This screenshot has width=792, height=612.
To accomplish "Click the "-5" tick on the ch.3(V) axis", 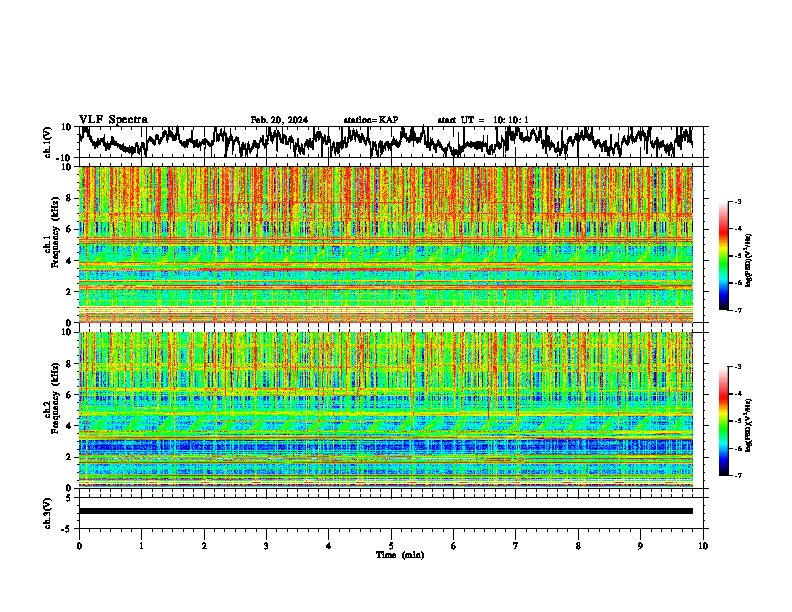I will pyautogui.click(x=67, y=529).
